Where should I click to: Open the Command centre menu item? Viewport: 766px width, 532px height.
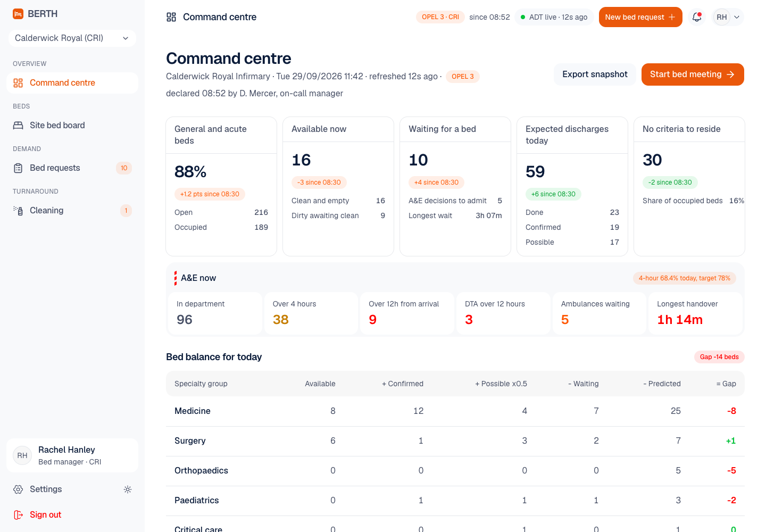click(x=72, y=83)
